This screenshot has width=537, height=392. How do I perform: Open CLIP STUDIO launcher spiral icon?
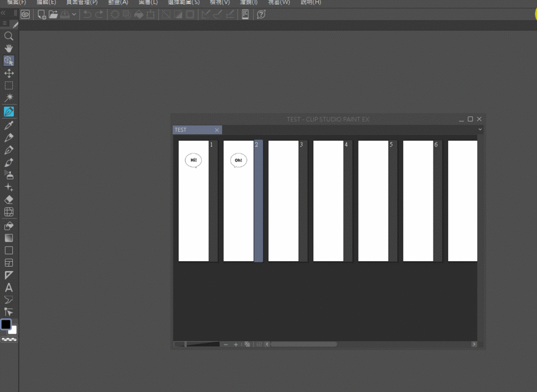click(x=25, y=15)
